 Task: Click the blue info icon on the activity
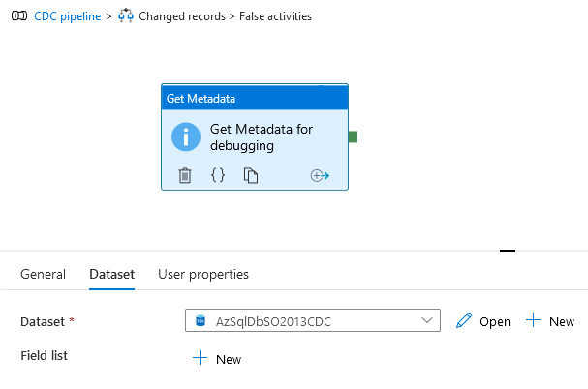pos(186,136)
